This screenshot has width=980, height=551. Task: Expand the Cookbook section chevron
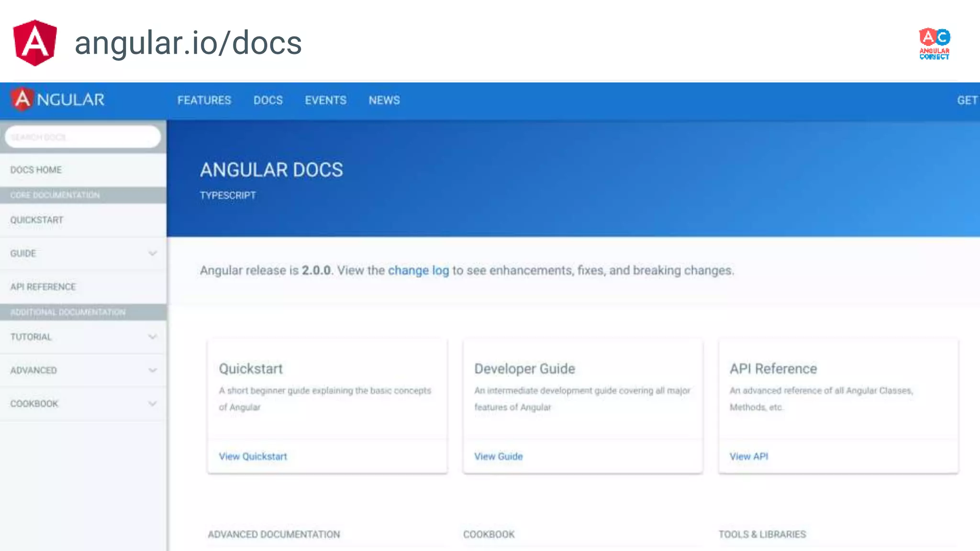click(153, 404)
